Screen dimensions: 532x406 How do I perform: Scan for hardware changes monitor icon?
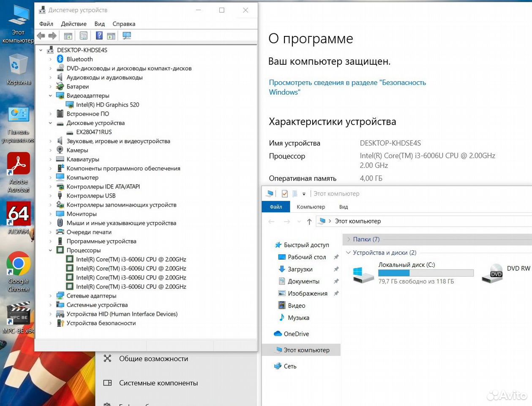coord(127,36)
